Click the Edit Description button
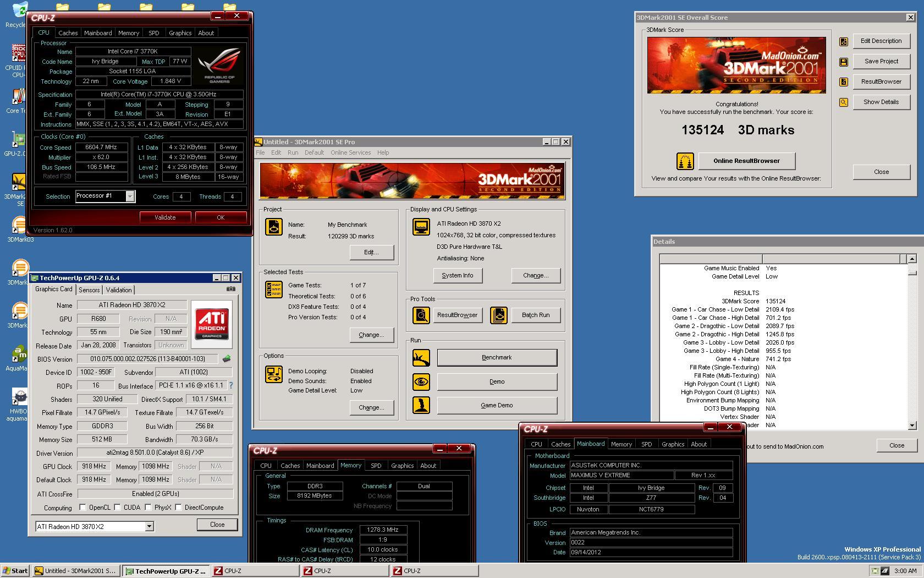This screenshot has width=924, height=578. tap(881, 41)
